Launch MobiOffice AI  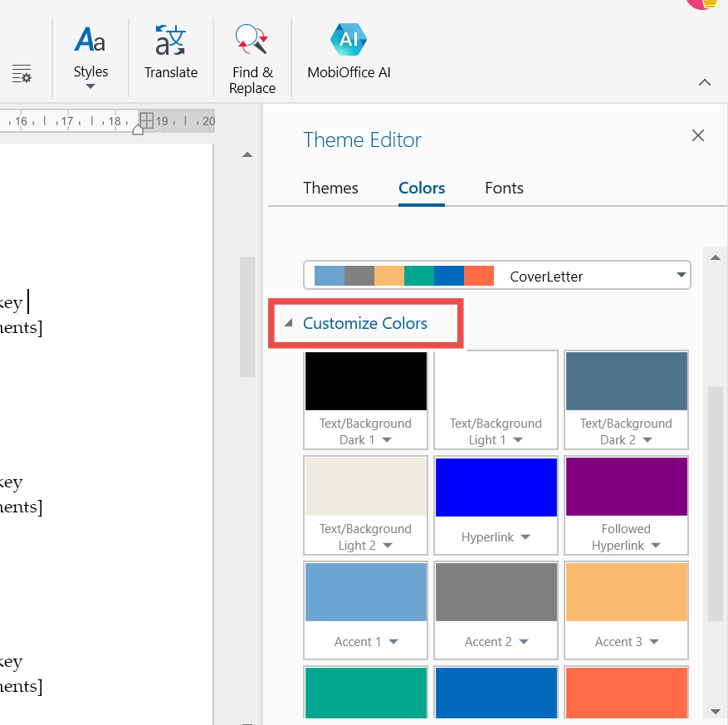tap(349, 51)
